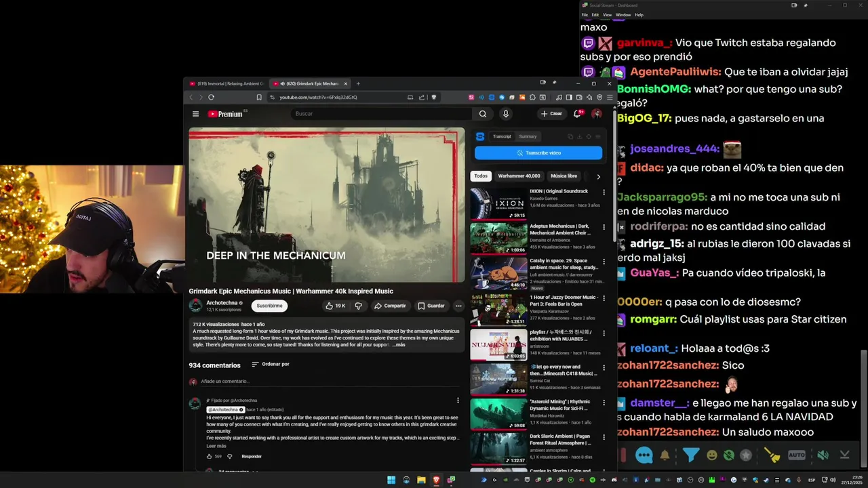Open more actions ellipsis under video
This screenshot has width=868, height=488.
(x=458, y=306)
